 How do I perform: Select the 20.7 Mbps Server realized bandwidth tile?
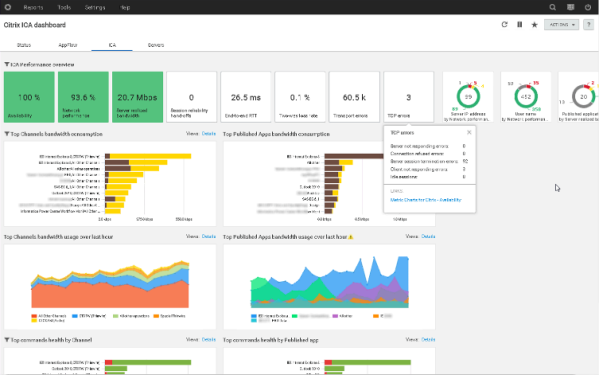[x=138, y=97]
